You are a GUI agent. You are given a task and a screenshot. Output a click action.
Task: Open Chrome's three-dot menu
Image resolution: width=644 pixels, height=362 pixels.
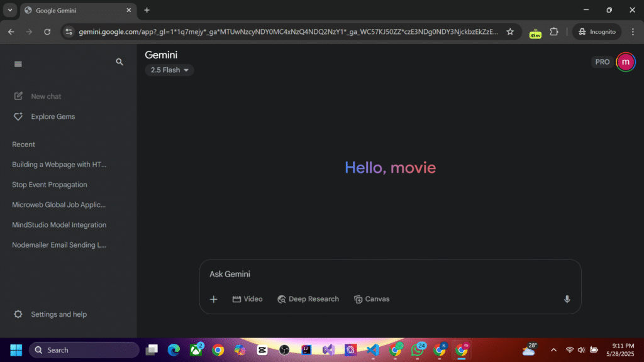tap(633, 31)
